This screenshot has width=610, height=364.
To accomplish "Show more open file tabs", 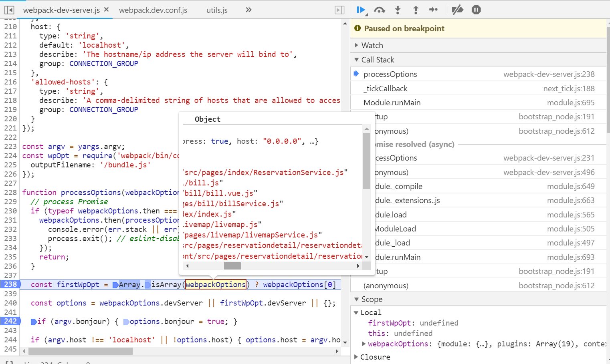I will (x=248, y=10).
